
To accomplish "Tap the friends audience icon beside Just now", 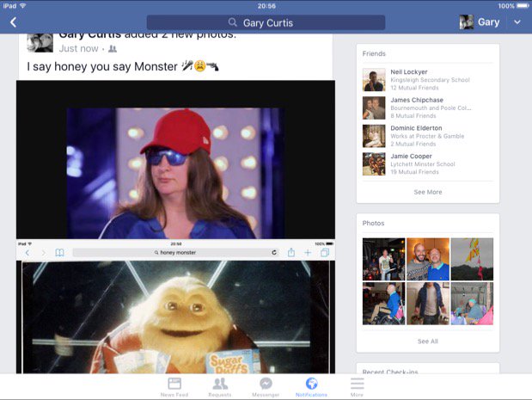I will click(x=113, y=49).
